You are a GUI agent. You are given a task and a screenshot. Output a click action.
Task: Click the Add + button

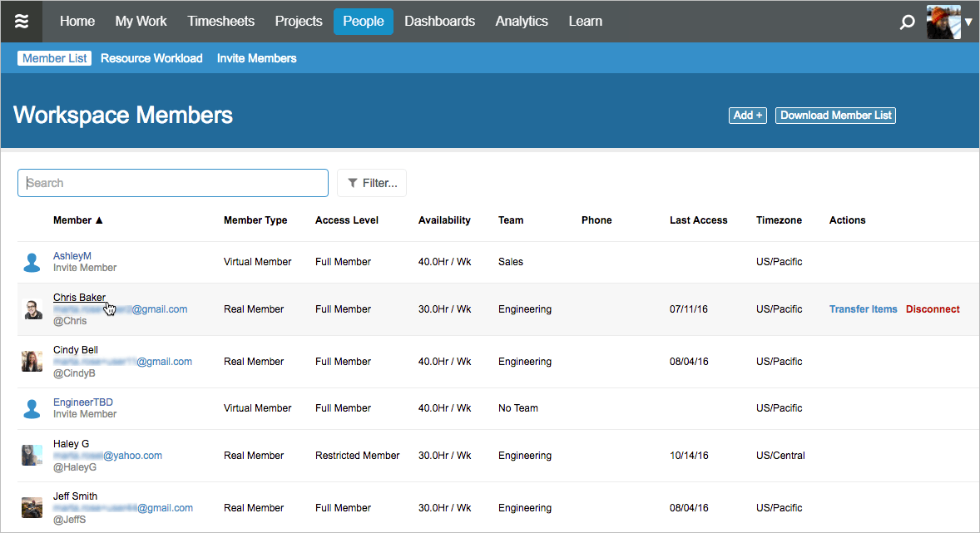coord(746,115)
